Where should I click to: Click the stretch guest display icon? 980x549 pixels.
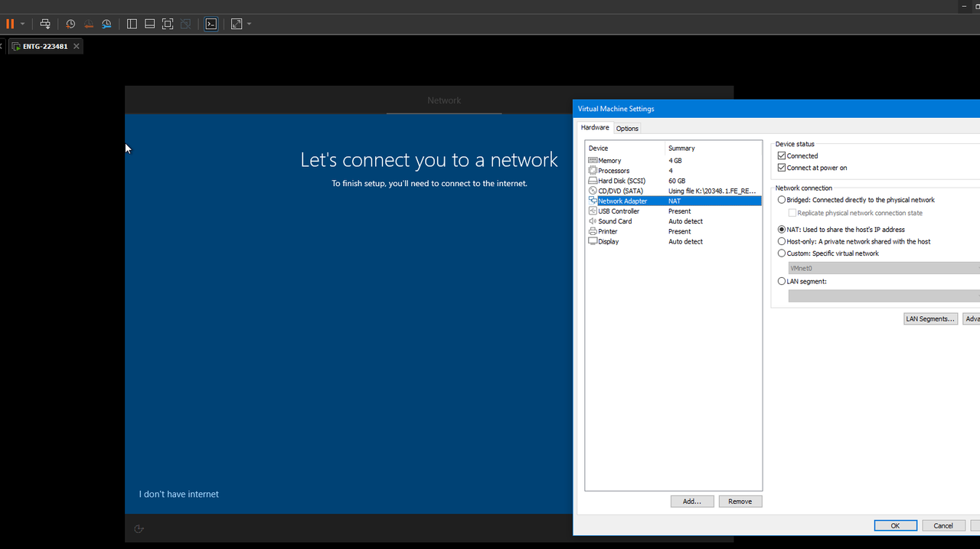[x=237, y=24]
